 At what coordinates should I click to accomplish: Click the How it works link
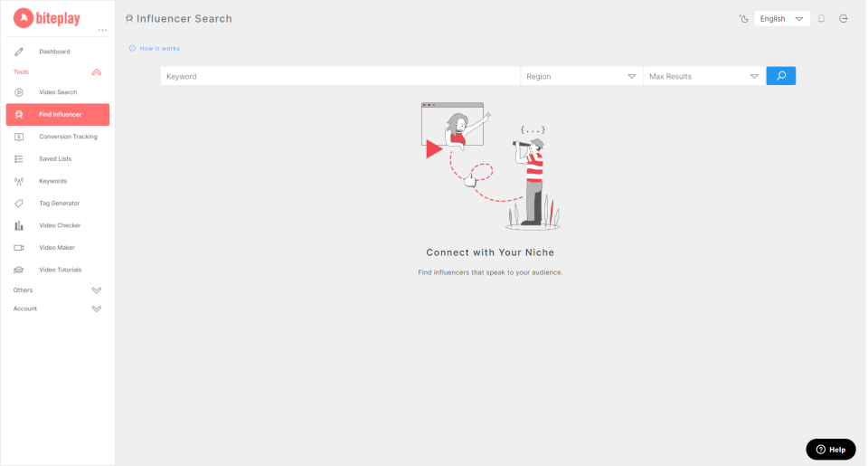coord(159,49)
